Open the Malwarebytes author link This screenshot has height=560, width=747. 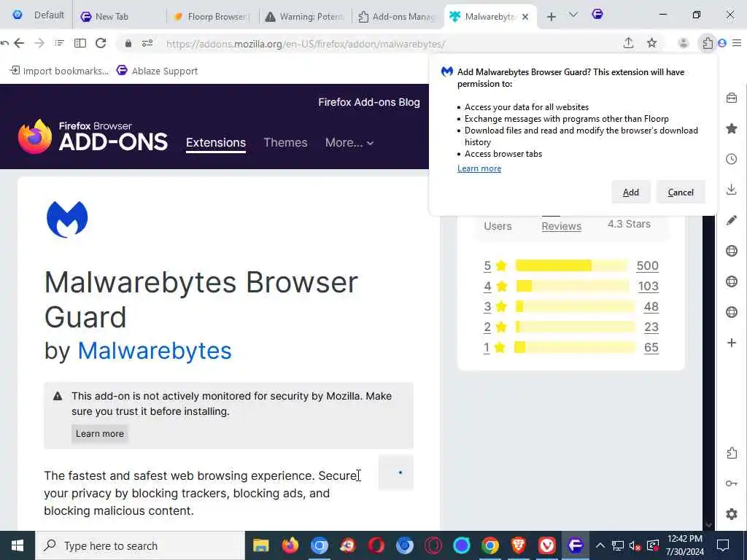[155, 351]
